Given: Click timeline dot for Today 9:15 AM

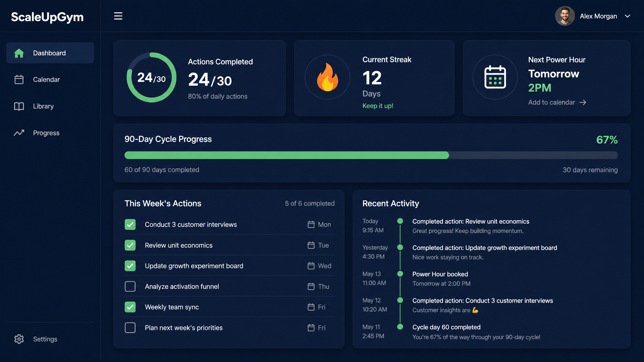Looking at the screenshot, I should pos(400,221).
